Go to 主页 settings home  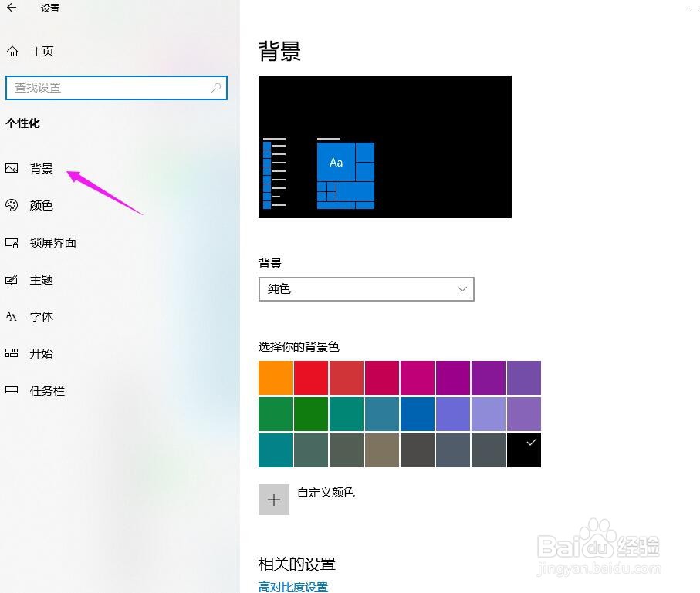42,52
